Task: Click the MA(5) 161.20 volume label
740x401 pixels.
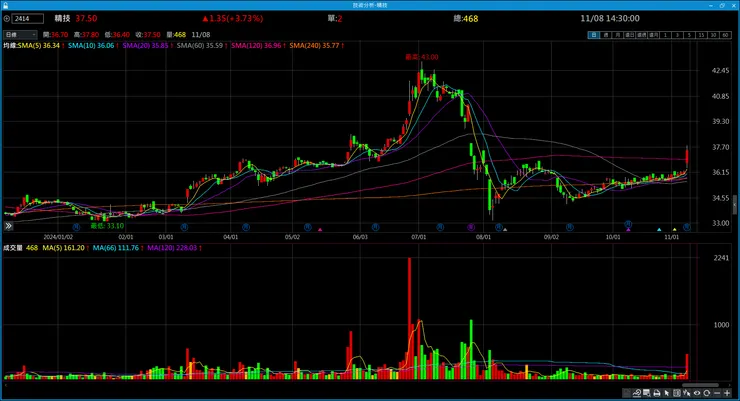Action: coord(64,248)
